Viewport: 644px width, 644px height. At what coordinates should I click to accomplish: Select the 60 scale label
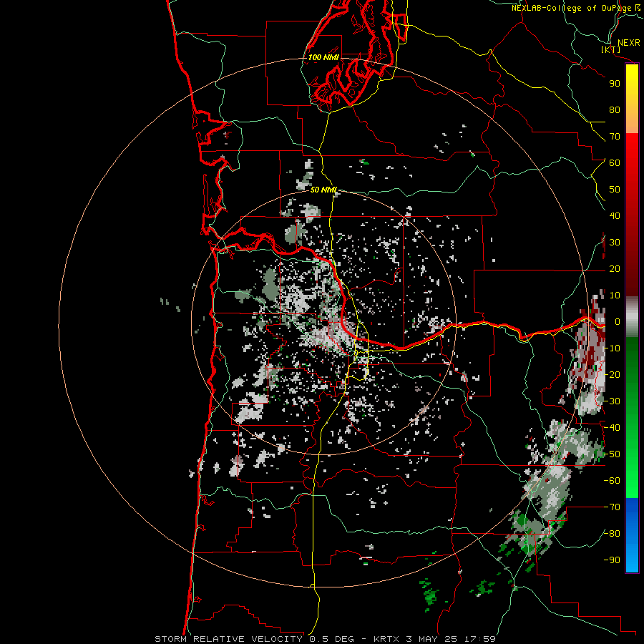(x=615, y=162)
